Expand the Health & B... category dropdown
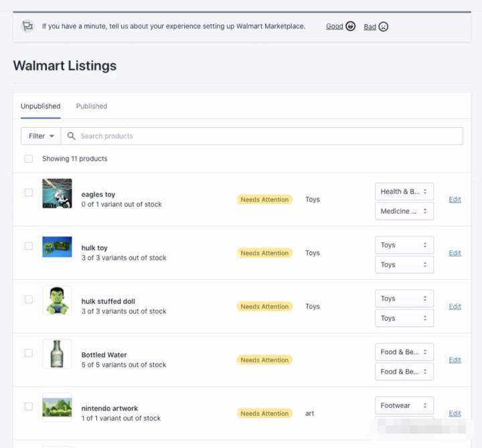Image resolution: width=482 pixels, height=448 pixels. (x=404, y=192)
